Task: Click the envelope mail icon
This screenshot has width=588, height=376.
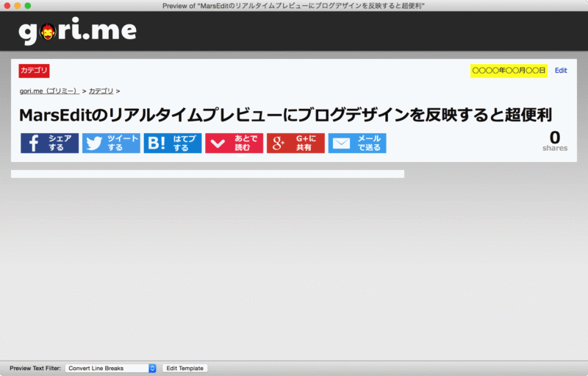Action: (x=341, y=143)
